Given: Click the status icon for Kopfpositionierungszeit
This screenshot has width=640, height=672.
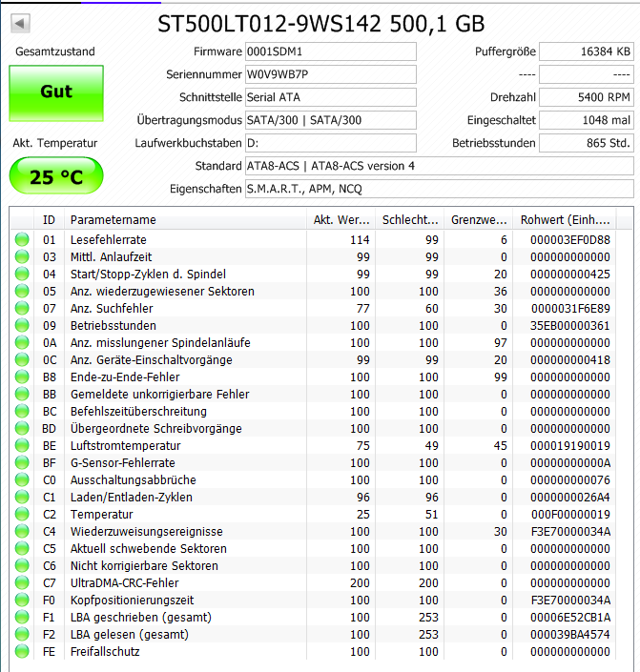Looking at the screenshot, I should click(x=22, y=600).
